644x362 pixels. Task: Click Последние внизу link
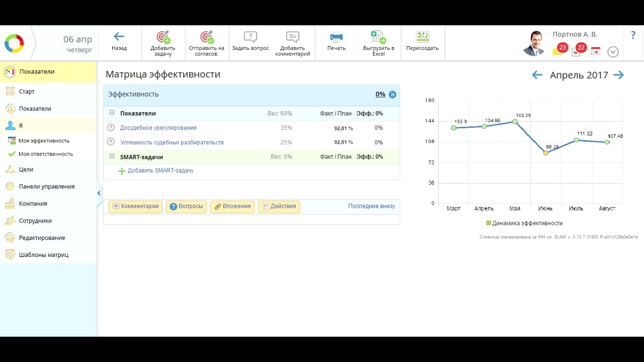[x=372, y=206]
